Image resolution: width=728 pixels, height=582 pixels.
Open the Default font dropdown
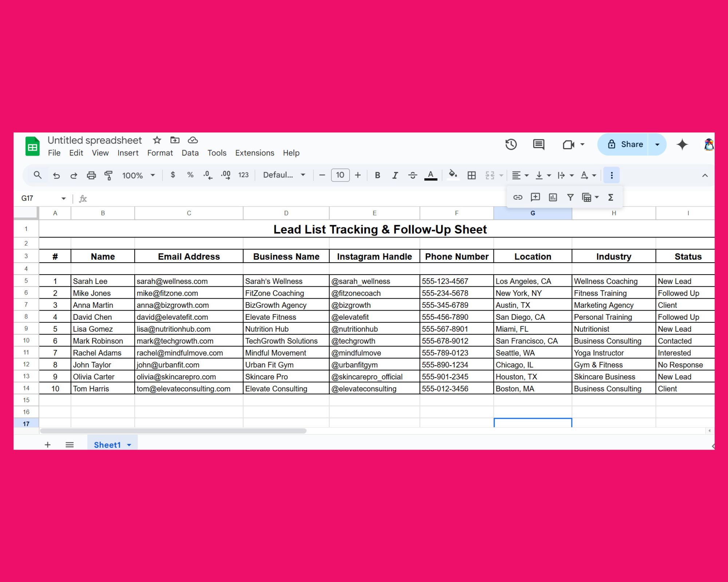(x=284, y=175)
